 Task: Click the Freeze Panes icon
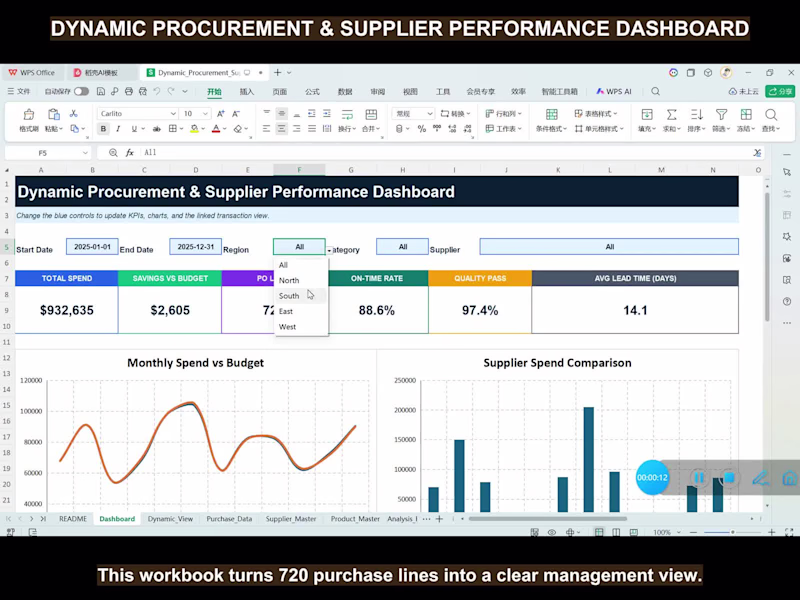746,114
